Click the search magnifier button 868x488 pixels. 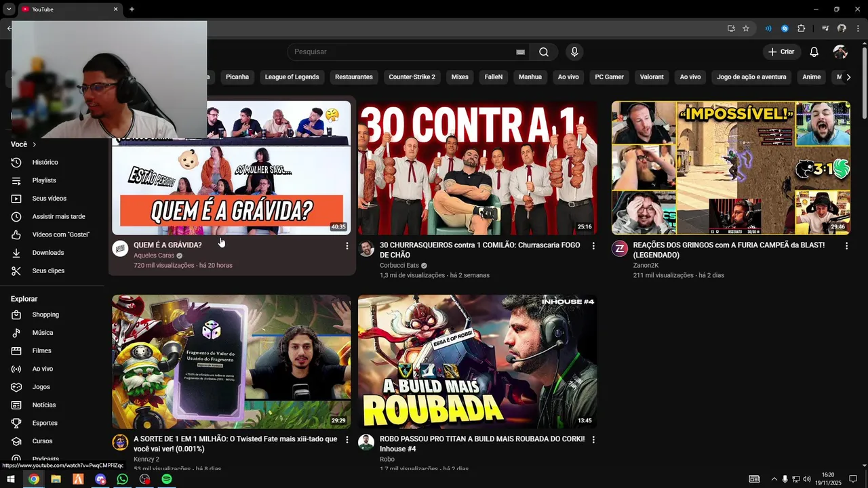(x=544, y=52)
